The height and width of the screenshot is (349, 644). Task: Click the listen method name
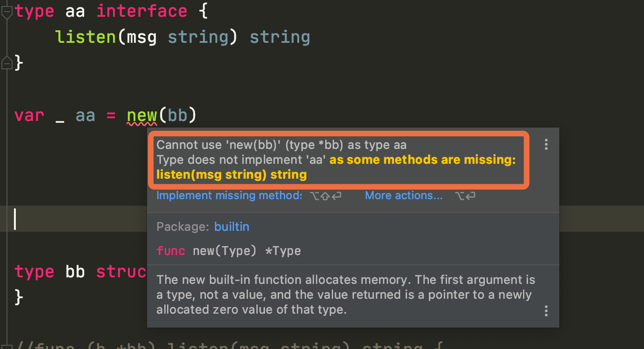[86, 37]
